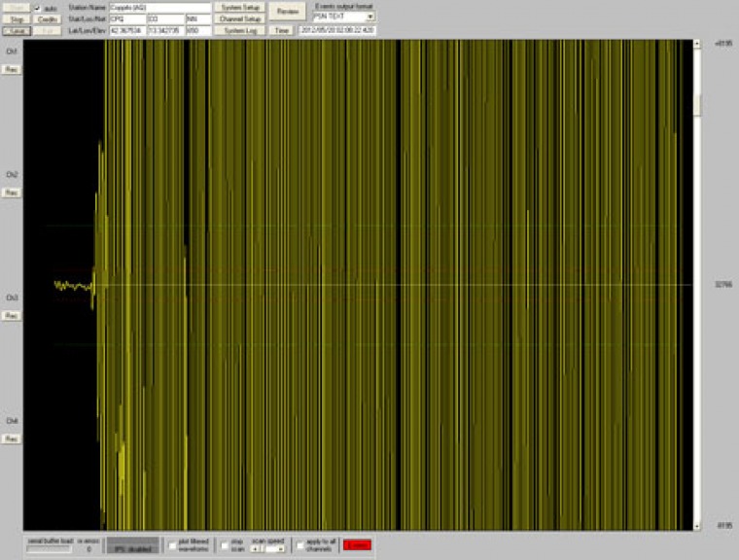The image size is (739, 560).
Task: Click the Time button
Action: (x=281, y=31)
